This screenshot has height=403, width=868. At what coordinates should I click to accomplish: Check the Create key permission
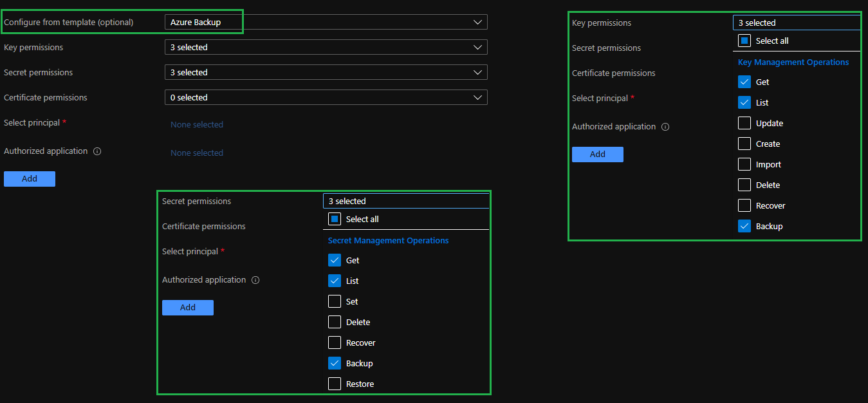tap(744, 144)
